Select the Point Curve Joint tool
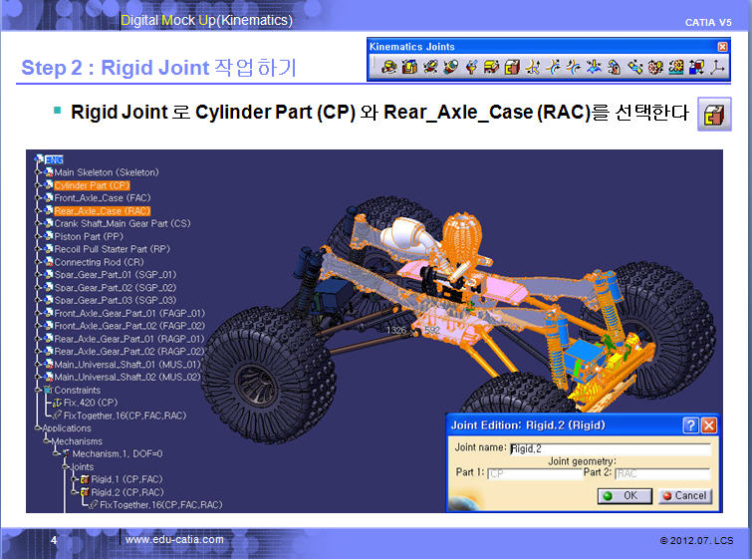752x560 pixels. 534,68
